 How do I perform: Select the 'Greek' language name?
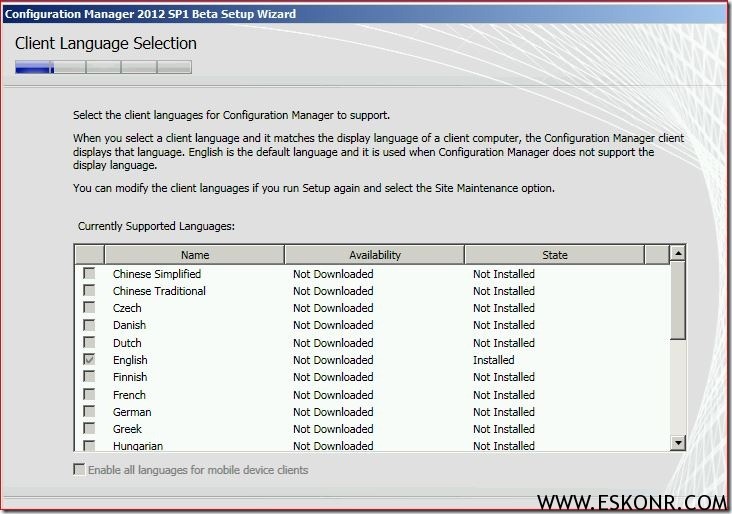pyautogui.click(x=127, y=429)
